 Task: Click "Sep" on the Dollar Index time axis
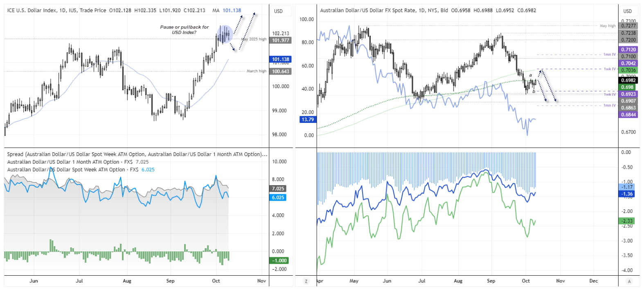coord(170,281)
